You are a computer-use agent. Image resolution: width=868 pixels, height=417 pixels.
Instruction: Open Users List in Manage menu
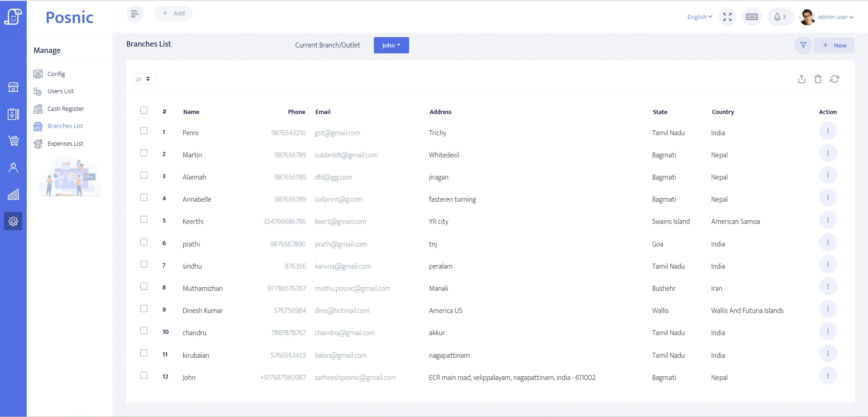click(x=60, y=91)
